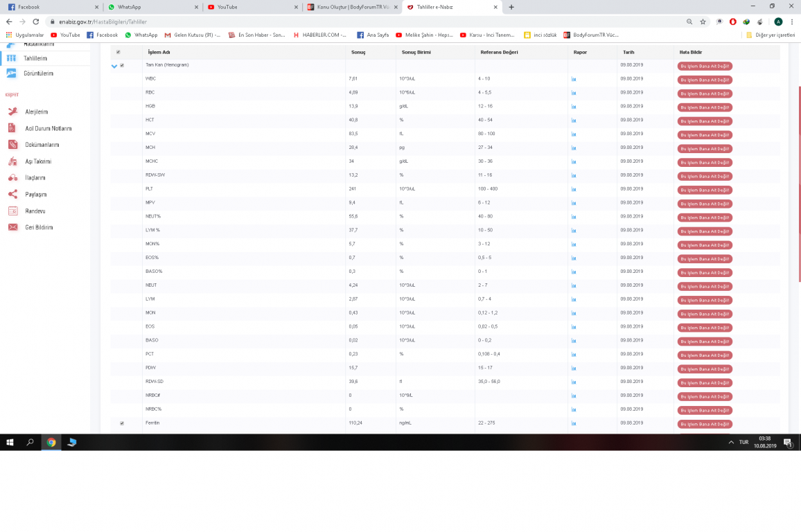801x532 pixels.
Task: Go back with the browser back arrow
Action: pos(9,22)
